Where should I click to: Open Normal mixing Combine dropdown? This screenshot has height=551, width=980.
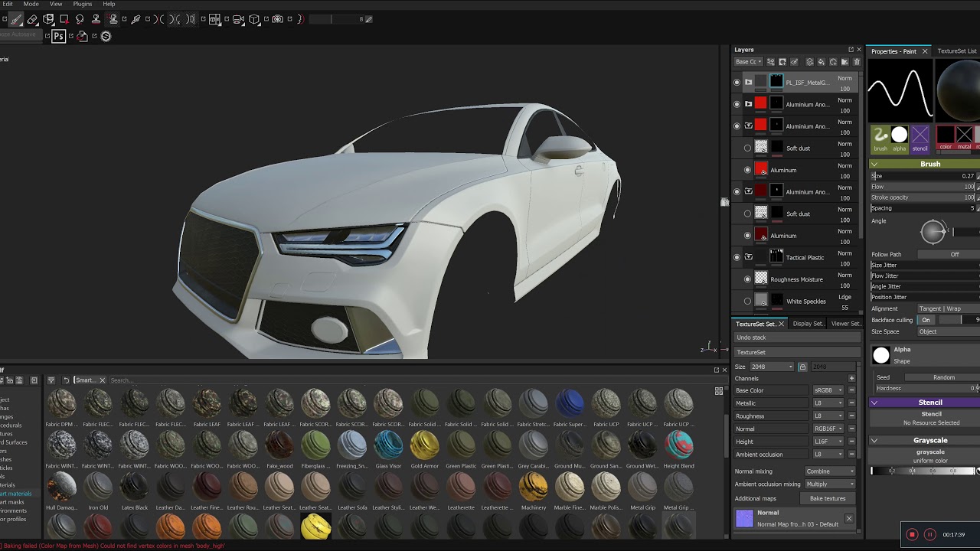[830, 471]
